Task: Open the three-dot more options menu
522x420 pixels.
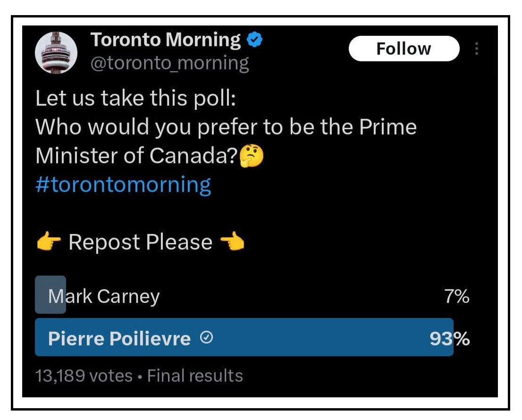Action: (x=477, y=49)
